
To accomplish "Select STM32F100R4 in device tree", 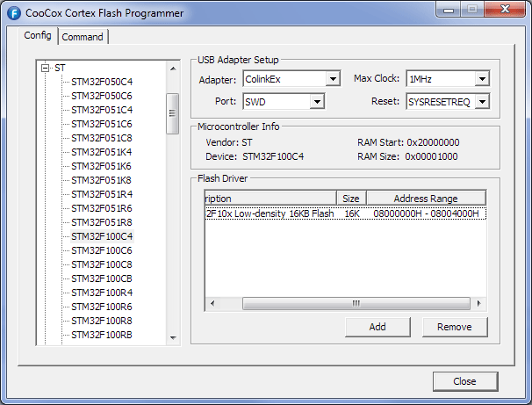I will (x=102, y=293).
